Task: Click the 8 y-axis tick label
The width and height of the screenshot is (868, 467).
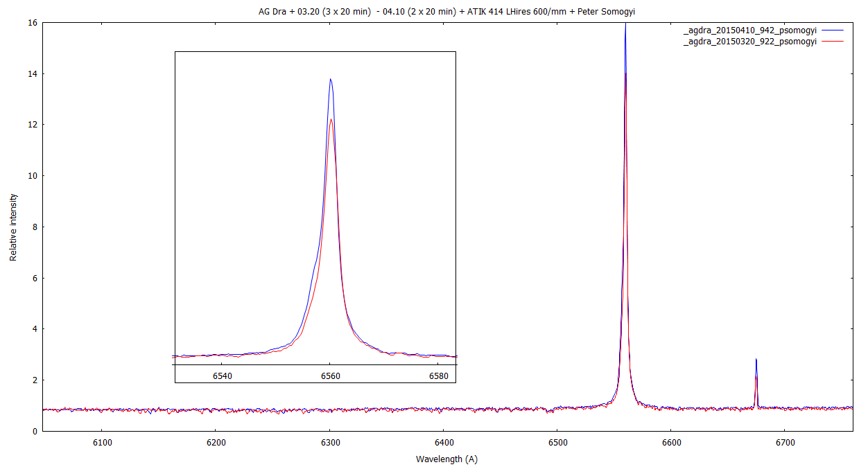Action: tap(34, 227)
